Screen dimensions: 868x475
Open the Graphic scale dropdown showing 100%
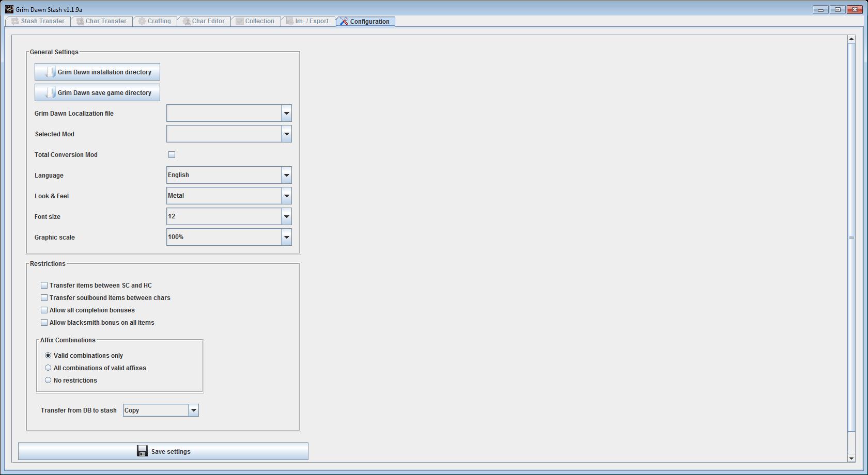[286, 237]
